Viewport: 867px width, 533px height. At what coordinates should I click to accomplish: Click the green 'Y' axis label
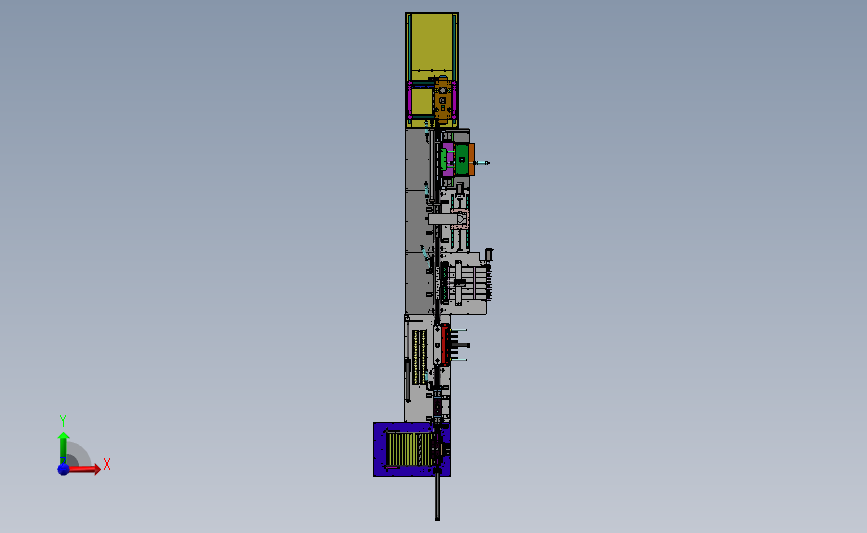63,421
